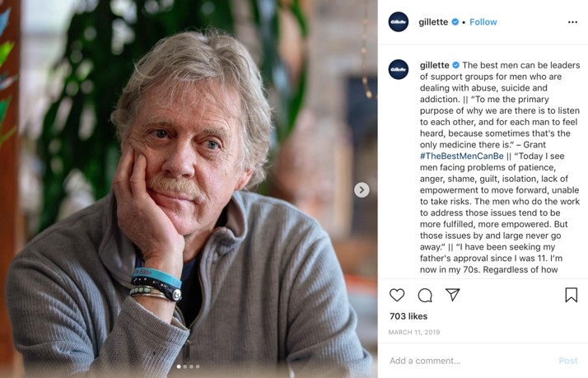588x378 pixels.
Task: Open the March 11, 2019 timestamp
Action: pyautogui.click(x=414, y=332)
